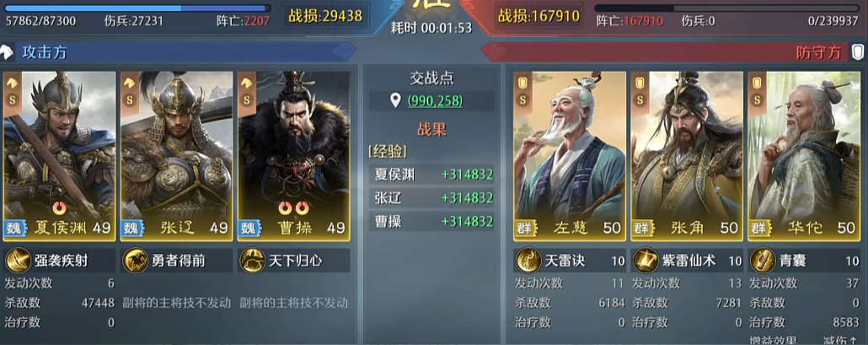Open 左慈 general portrait card

(x=570, y=156)
